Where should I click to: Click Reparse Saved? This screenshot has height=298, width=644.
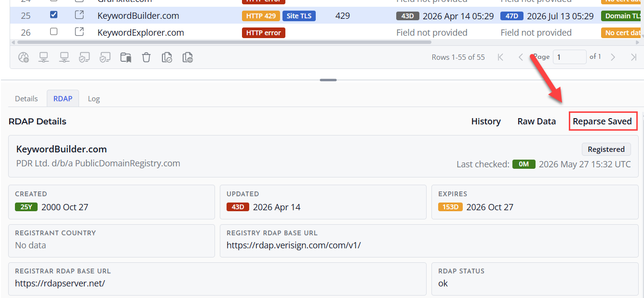point(602,122)
